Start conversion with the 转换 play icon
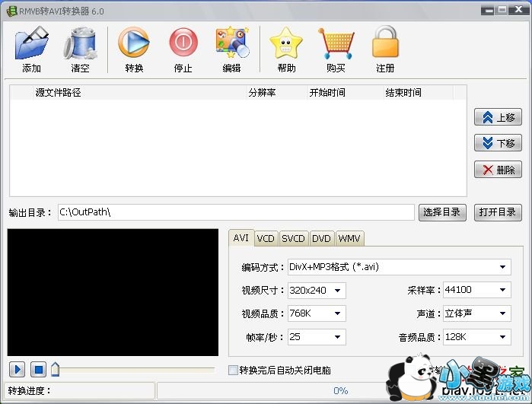The image size is (532, 404). coord(134,43)
